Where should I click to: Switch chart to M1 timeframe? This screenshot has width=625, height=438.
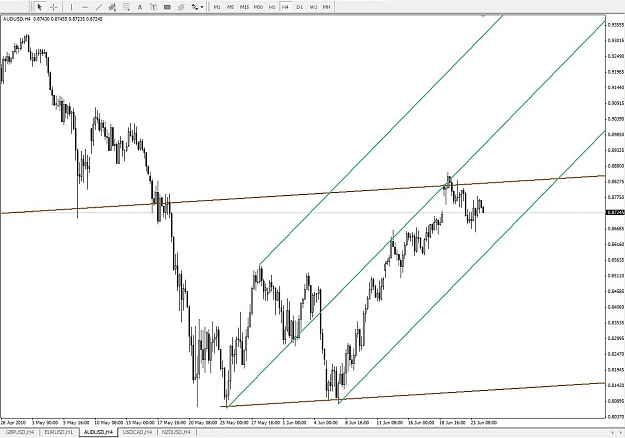coord(217,7)
